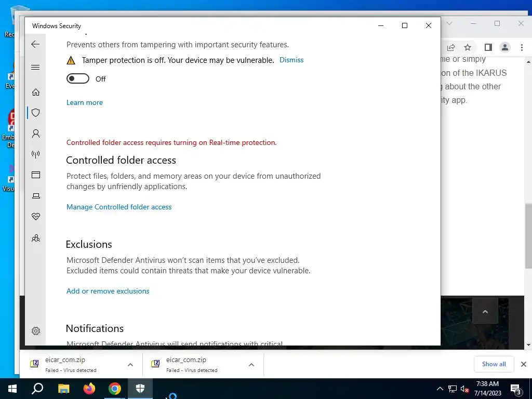This screenshot has width=532, height=399.
Task: Click the Windows Security taskbar shield
Action: pyautogui.click(x=140, y=389)
